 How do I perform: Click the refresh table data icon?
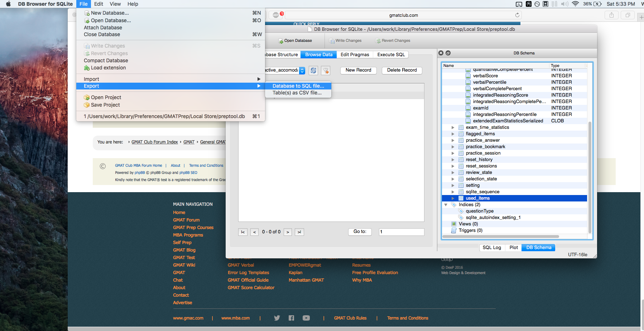pos(313,70)
